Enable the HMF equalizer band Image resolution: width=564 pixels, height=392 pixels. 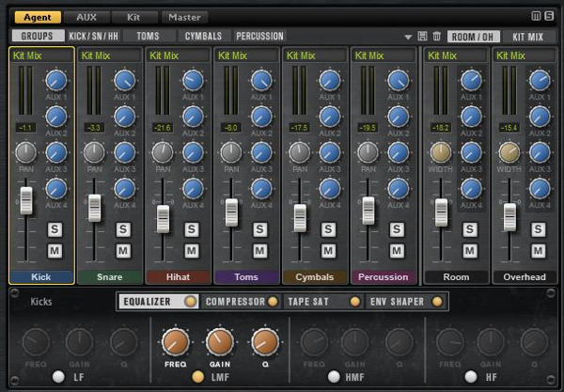[334, 377]
